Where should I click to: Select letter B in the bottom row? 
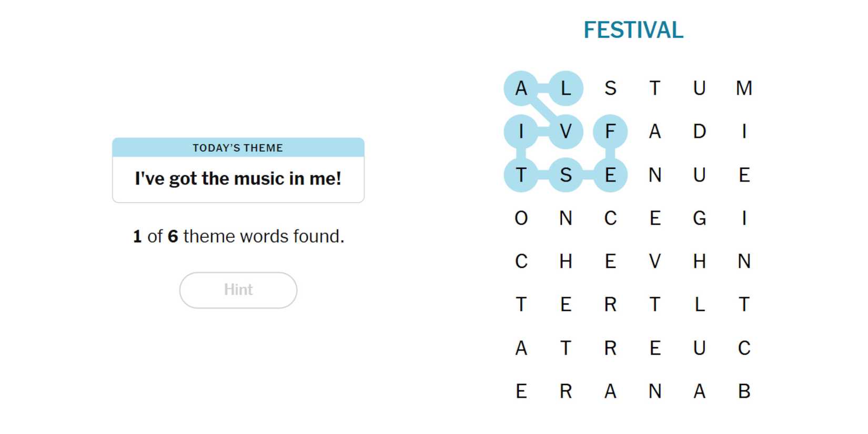(x=743, y=391)
